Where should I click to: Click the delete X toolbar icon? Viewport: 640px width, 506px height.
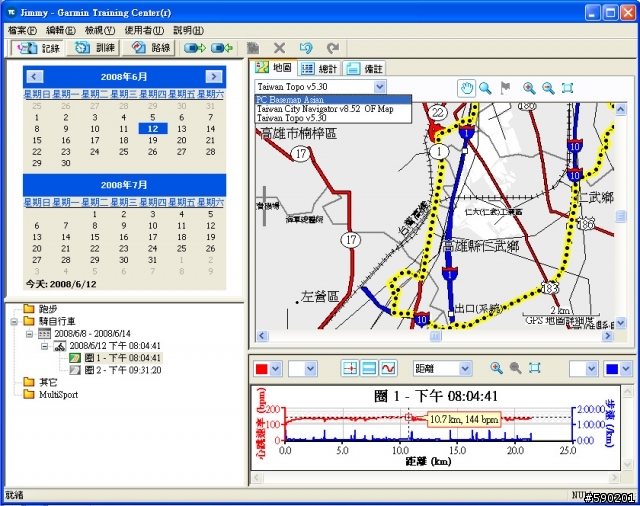click(x=279, y=48)
